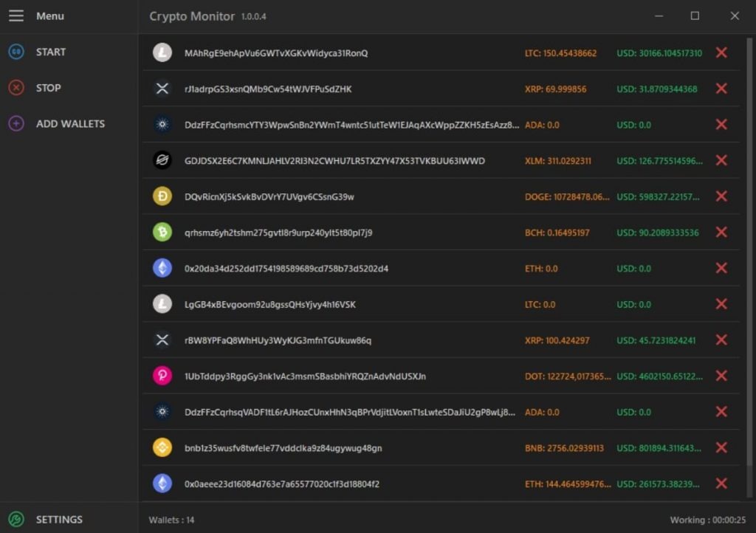This screenshot has width=756, height=533.
Task: Select address DQvRicnXj5kSvkBvDVrY7UVgv6CSsnG39w
Action: (269, 196)
